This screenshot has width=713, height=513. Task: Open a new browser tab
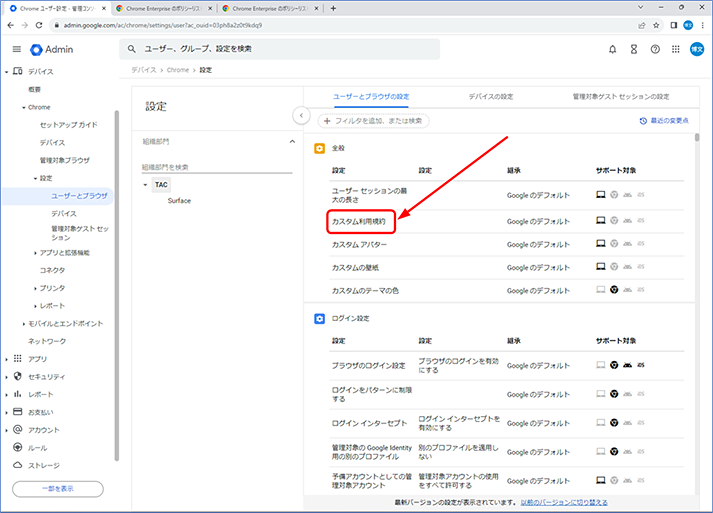click(x=333, y=8)
